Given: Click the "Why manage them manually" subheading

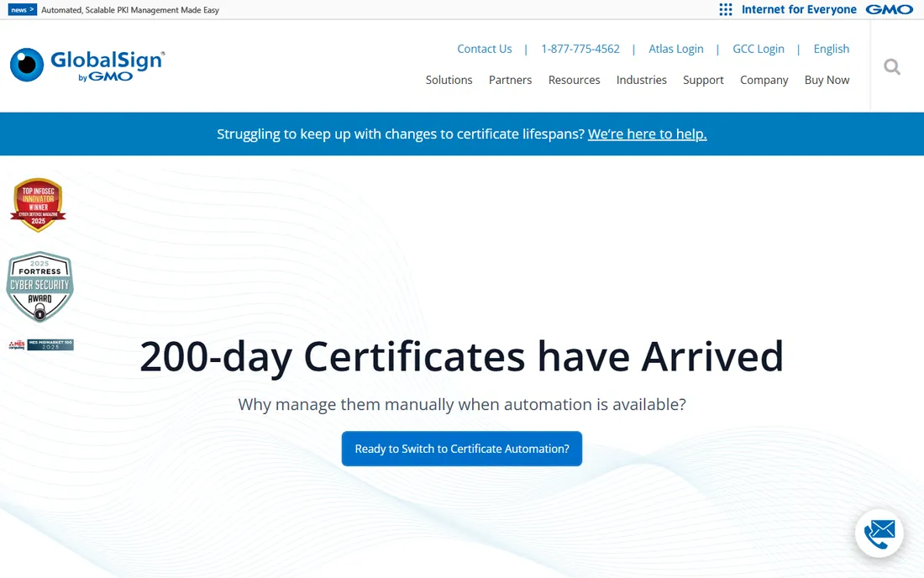Looking at the screenshot, I should point(462,405).
